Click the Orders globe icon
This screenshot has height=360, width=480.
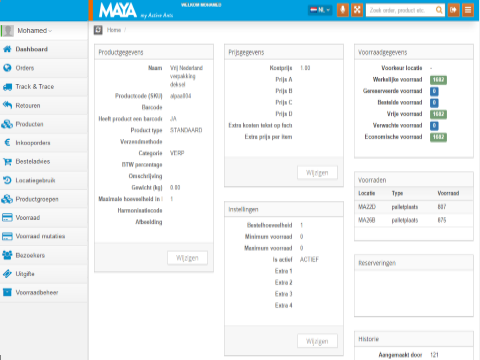7,68
